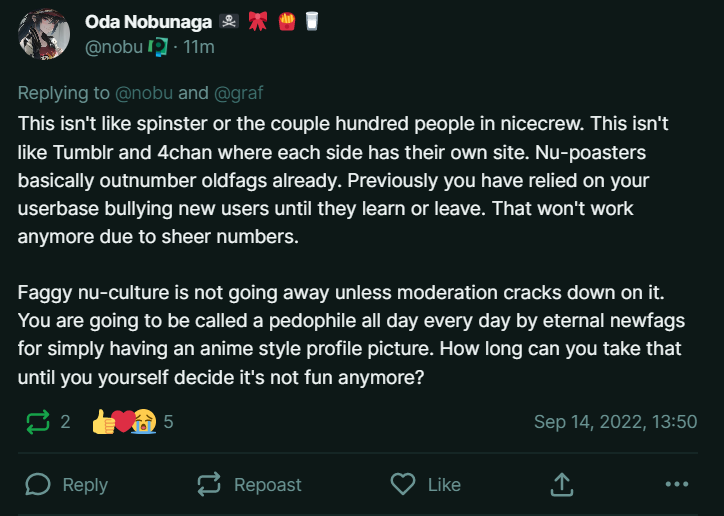Click the crying face reaction emoji
Viewport: 724px width, 516px height.
[144, 421]
